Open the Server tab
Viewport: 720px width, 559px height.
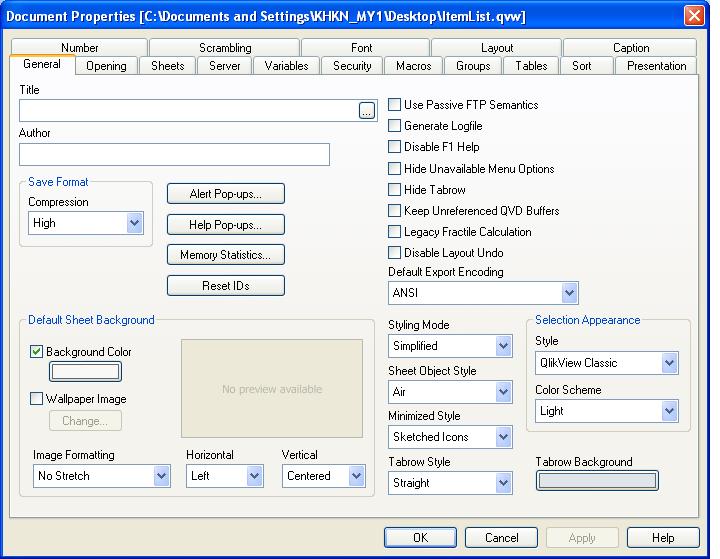(x=225, y=66)
